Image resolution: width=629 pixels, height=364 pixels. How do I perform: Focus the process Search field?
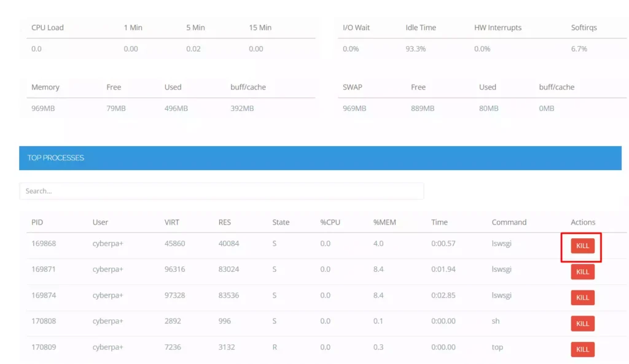(221, 191)
